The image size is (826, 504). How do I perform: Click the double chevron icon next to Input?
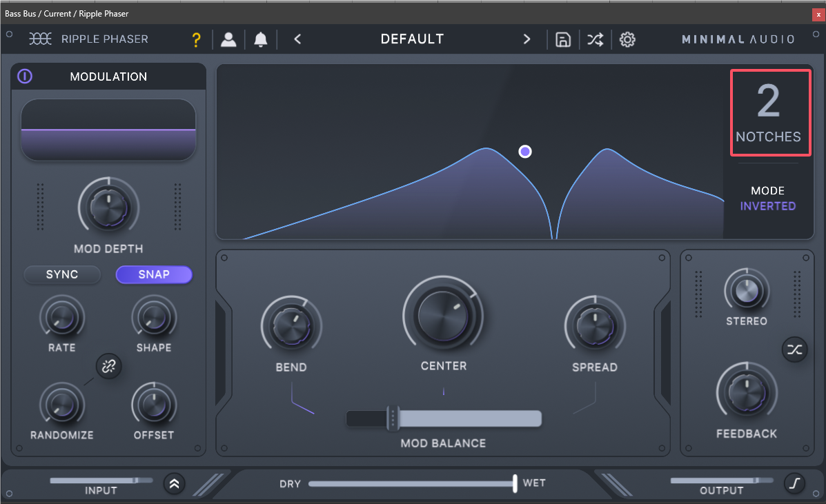(x=174, y=484)
